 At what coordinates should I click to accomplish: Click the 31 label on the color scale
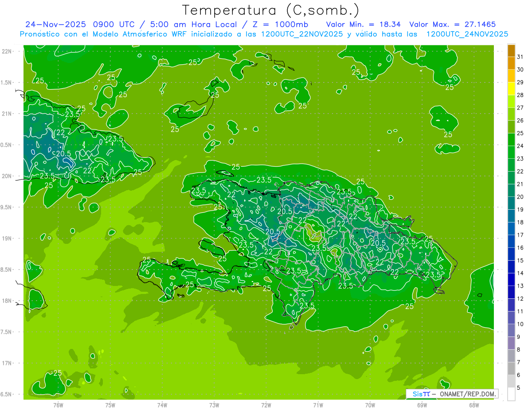(x=520, y=56)
